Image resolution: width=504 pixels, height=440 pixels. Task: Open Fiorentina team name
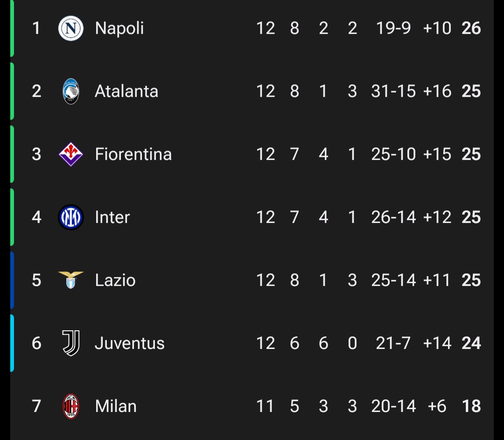(133, 154)
